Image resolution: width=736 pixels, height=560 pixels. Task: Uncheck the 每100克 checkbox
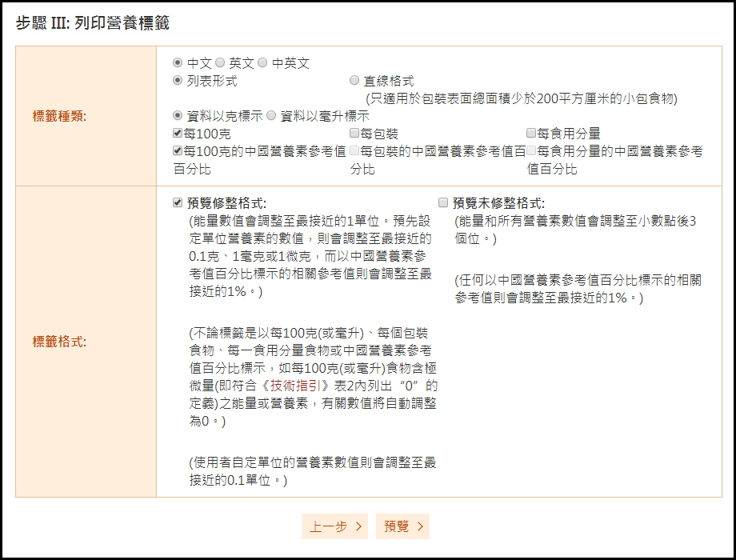point(178,134)
